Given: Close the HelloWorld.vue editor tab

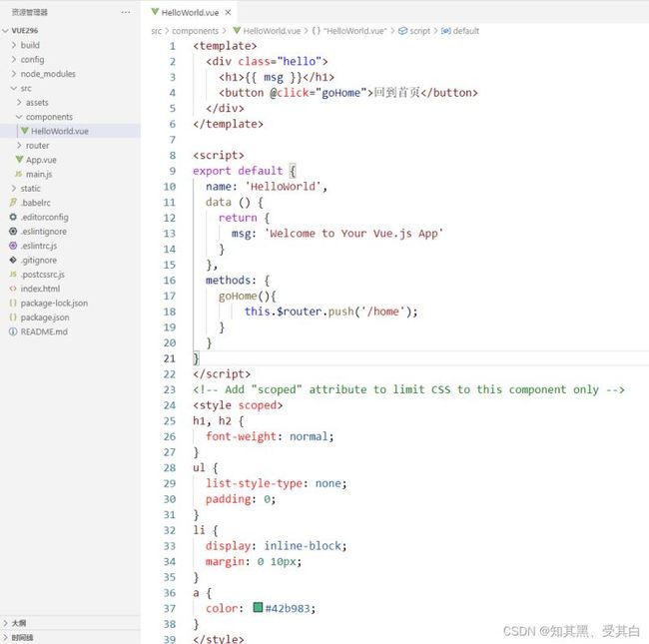Looking at the screenshot, I should point(229,12).
